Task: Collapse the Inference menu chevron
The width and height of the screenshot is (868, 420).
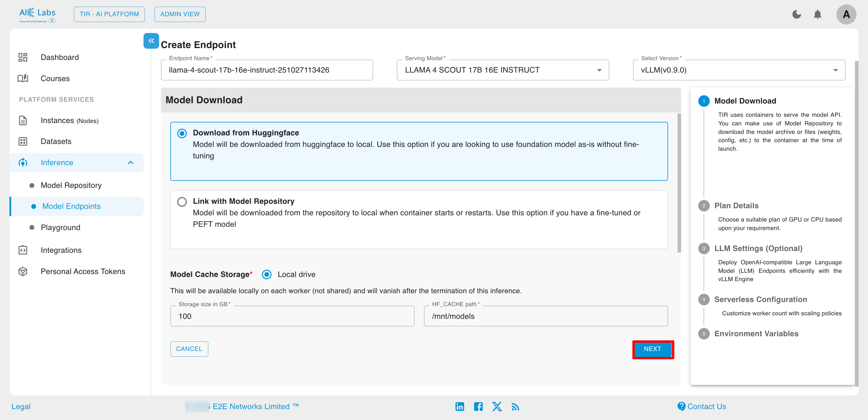Action: coord(131,163)
